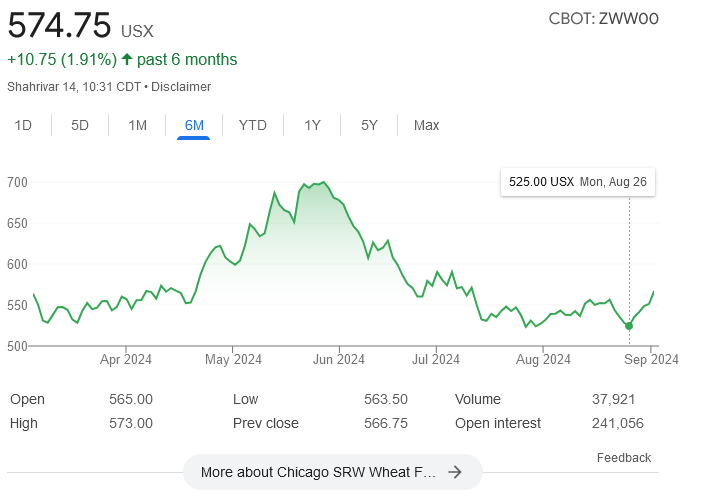Click the 574.75 price heading

[x=59, y=25]
